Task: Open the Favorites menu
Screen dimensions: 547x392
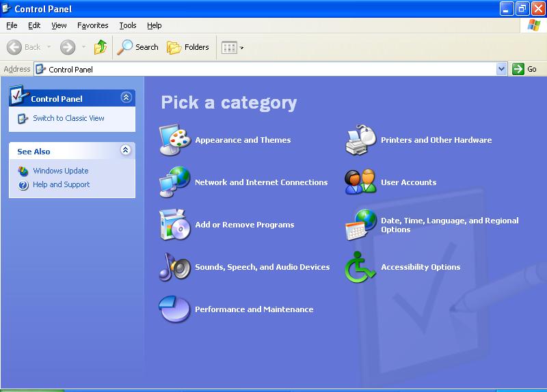Action: tap(93, 25)
